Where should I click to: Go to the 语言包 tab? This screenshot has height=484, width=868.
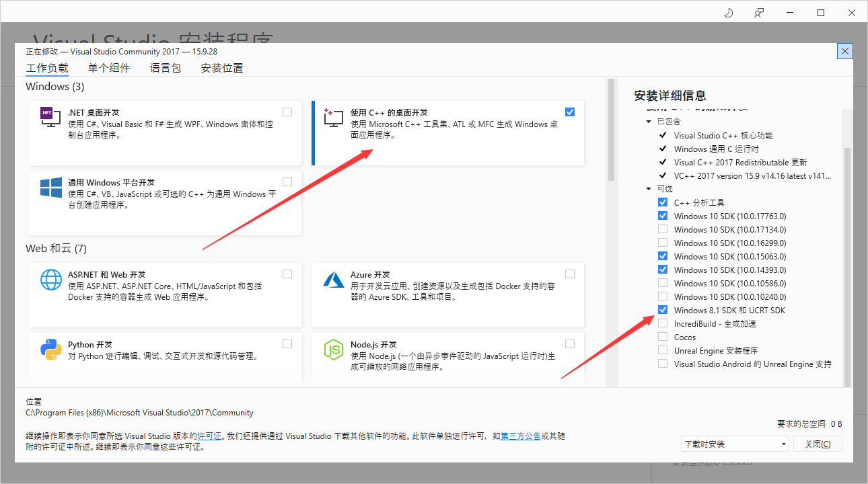tap(166, 68)
